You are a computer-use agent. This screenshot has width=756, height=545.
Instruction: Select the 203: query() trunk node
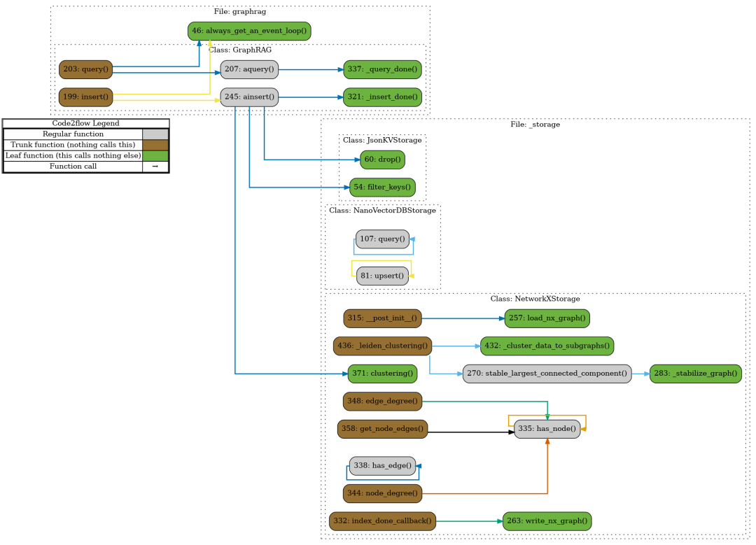click(85, 69)
